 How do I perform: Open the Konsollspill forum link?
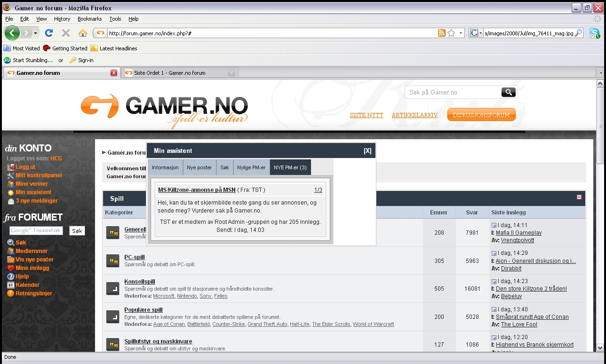(x=140, y=282)
